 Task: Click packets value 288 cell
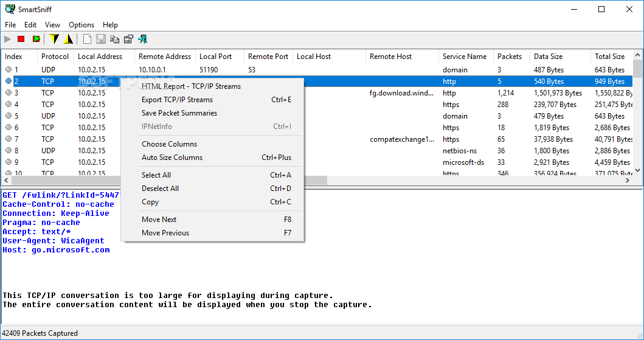click(x=503, y=104)
